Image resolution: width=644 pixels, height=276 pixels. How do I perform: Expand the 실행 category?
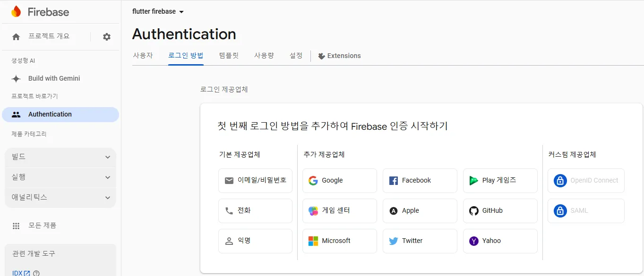(60, 177)
